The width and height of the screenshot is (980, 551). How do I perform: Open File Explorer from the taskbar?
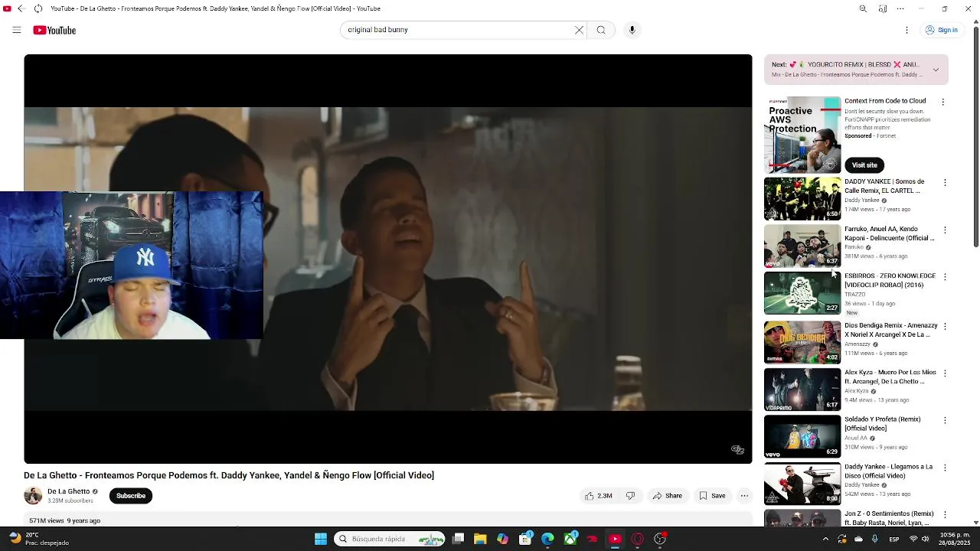(x=480, y=539)
